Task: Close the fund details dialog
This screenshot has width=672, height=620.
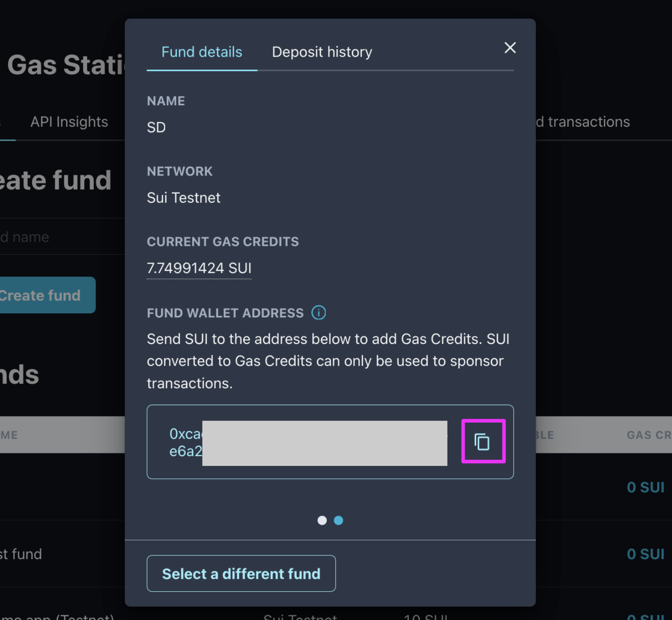Action: point(510,48)
